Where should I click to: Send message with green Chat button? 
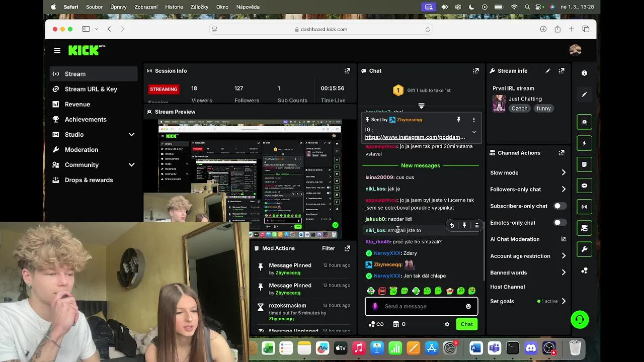[x=466, y=324]
